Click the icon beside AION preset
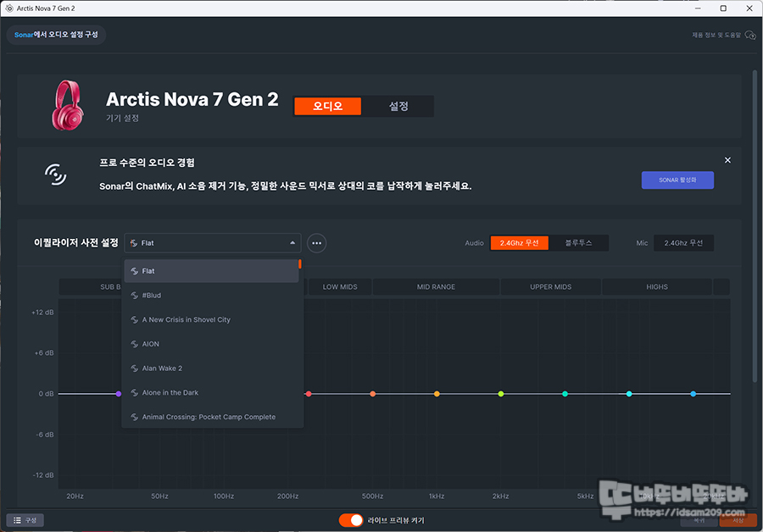 135,344
